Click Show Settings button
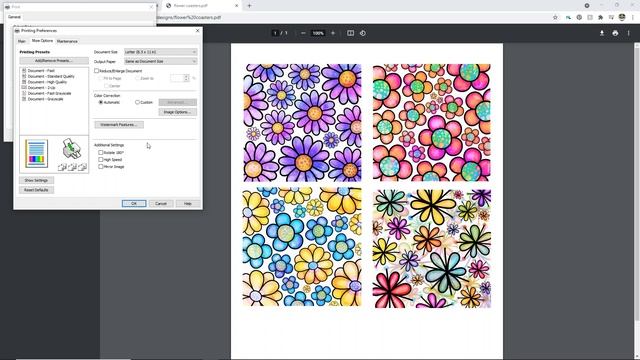 coord(36,180)
